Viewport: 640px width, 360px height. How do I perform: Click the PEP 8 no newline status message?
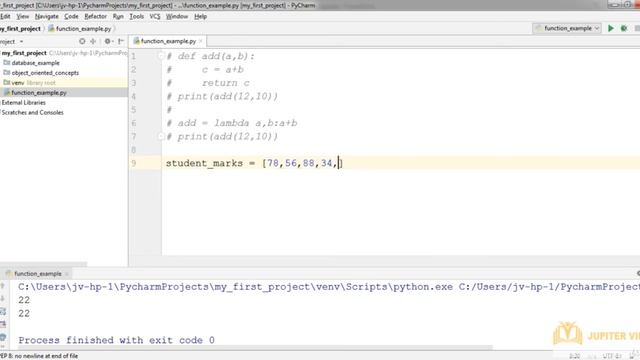39,356
